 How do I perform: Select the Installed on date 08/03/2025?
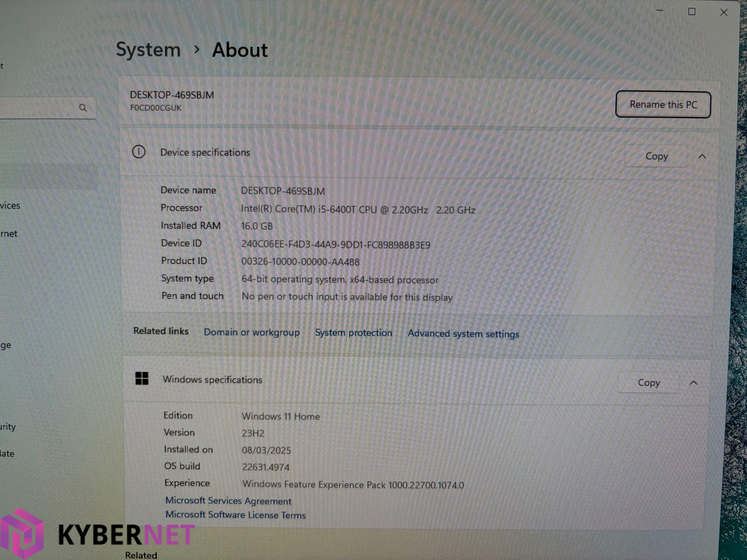[x=267, y=450]
